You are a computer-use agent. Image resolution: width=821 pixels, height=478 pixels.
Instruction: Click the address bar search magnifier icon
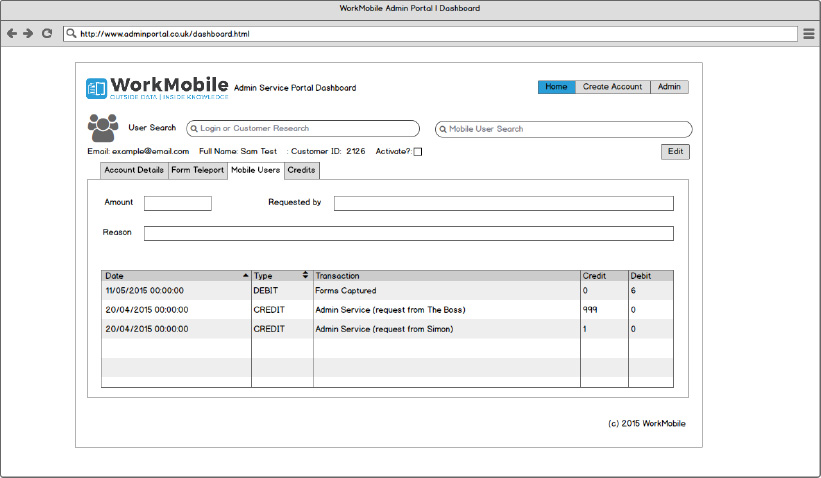(71, 34)
